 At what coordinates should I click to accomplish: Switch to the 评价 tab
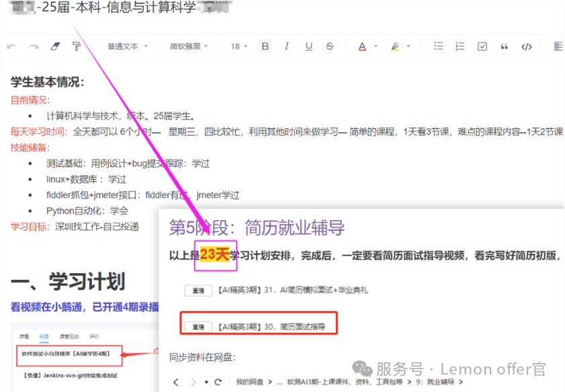coord(94,336)
